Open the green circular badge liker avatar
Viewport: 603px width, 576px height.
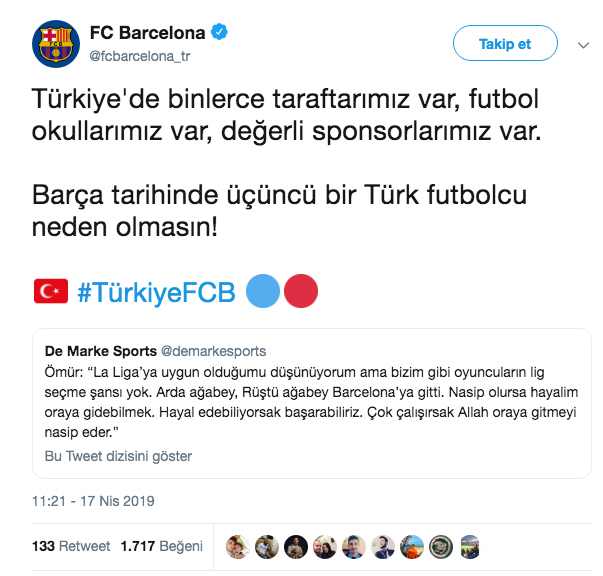click(x=441, y=547)
